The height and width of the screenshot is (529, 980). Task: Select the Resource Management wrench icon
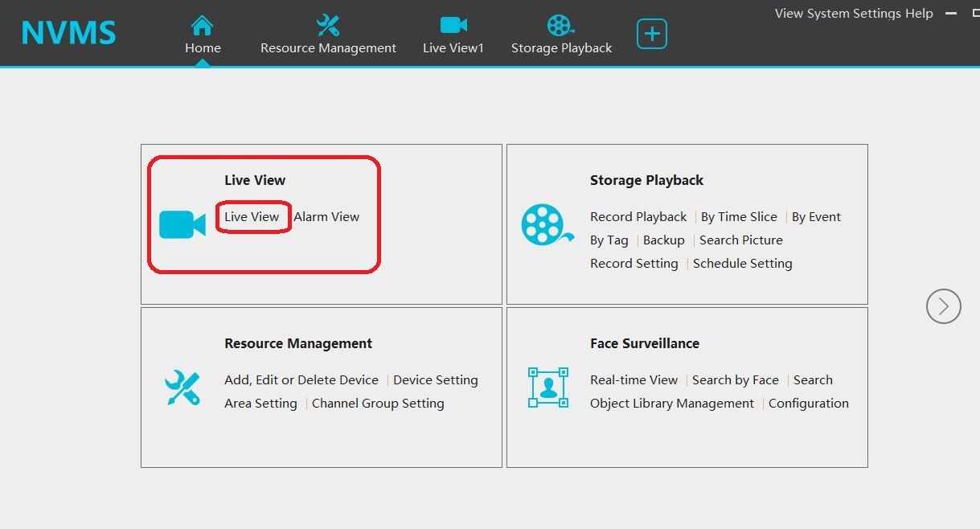327,25
